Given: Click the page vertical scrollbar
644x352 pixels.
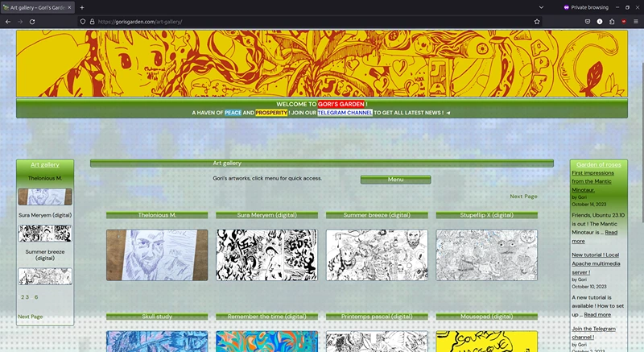Looking at the screenshot, I should [642, 142].
